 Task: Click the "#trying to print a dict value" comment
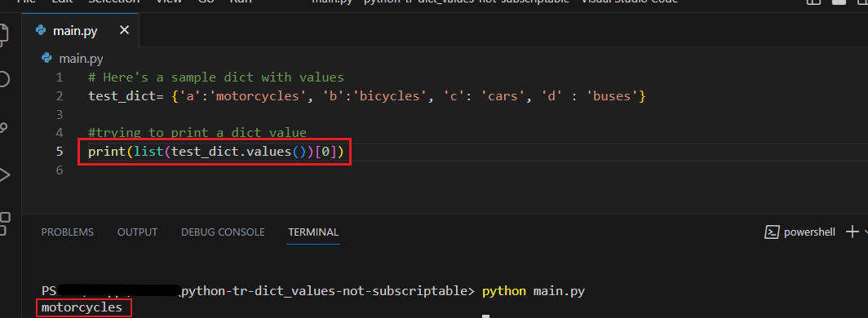[197, 133]
